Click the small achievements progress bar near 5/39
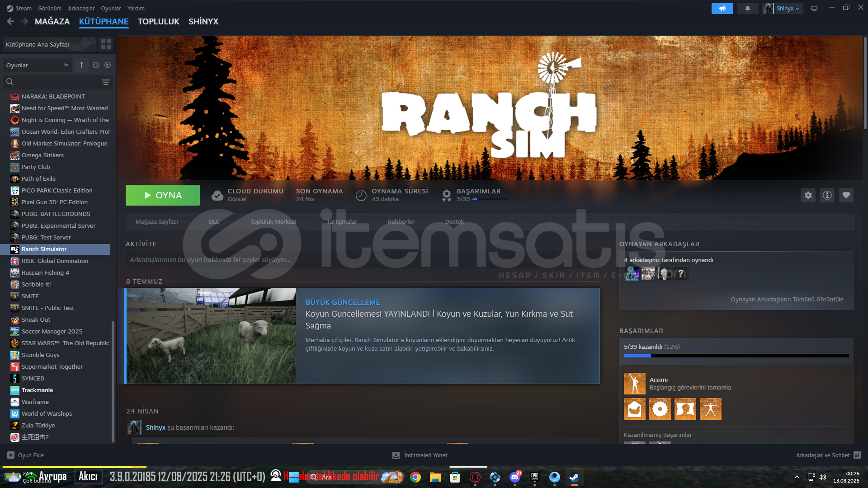868x488 pixels. 491,199
